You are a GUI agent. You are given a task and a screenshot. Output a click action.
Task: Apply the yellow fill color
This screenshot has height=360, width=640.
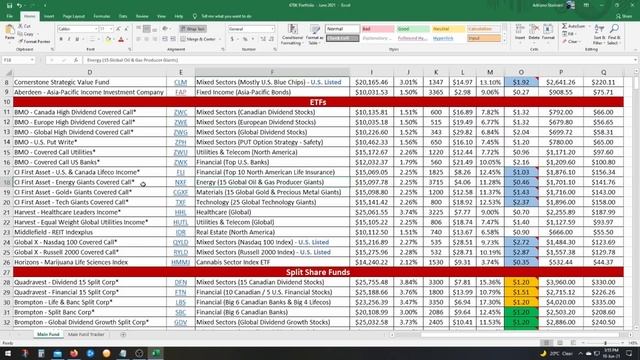coord(108,39)
